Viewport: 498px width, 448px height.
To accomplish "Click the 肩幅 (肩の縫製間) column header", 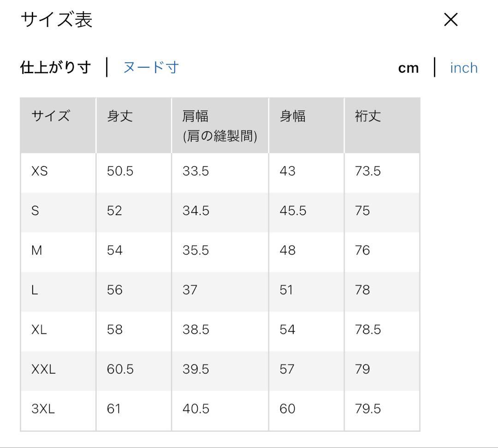I will [220, 126].
